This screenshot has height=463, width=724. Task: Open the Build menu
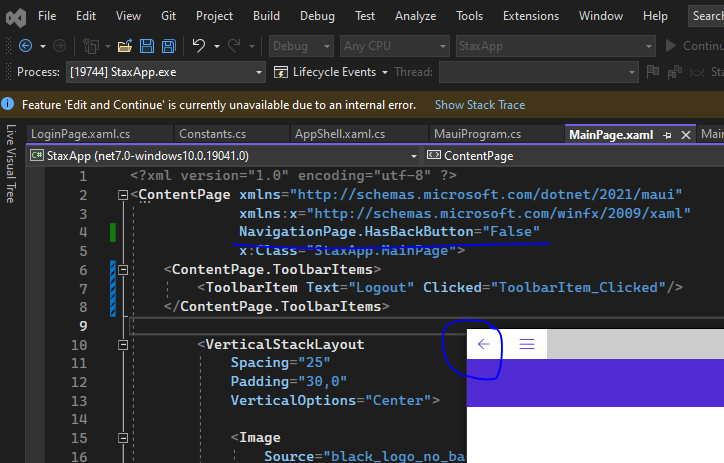(x=266, y=16)
